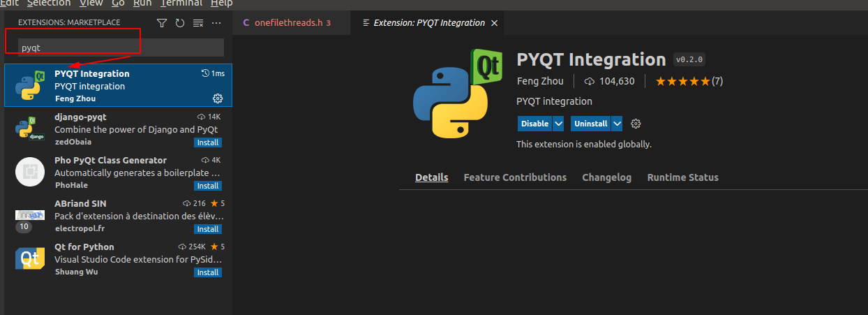The width and height of the screenshot is (868, 315).
Task: Click the extension search box containing pyqt
Action: point(119,47)
